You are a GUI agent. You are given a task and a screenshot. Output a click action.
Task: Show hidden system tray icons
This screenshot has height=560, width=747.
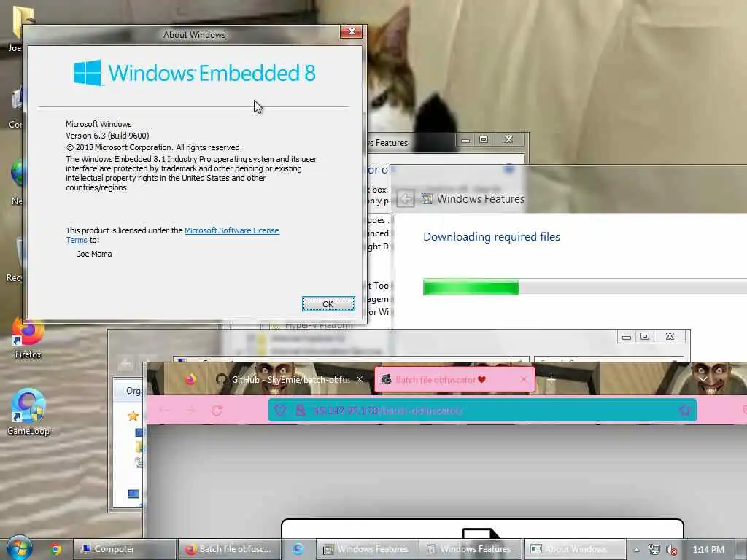click(x=636, y=550)
